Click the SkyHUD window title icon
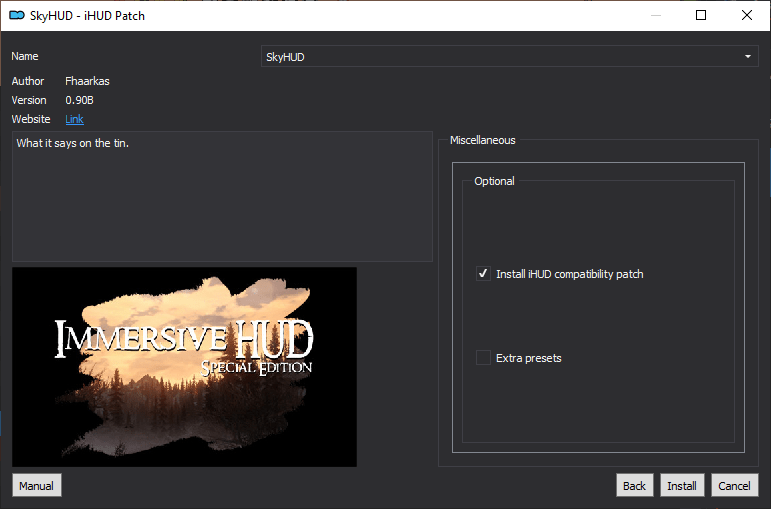771x509 pixels. (x=17, y=16)
